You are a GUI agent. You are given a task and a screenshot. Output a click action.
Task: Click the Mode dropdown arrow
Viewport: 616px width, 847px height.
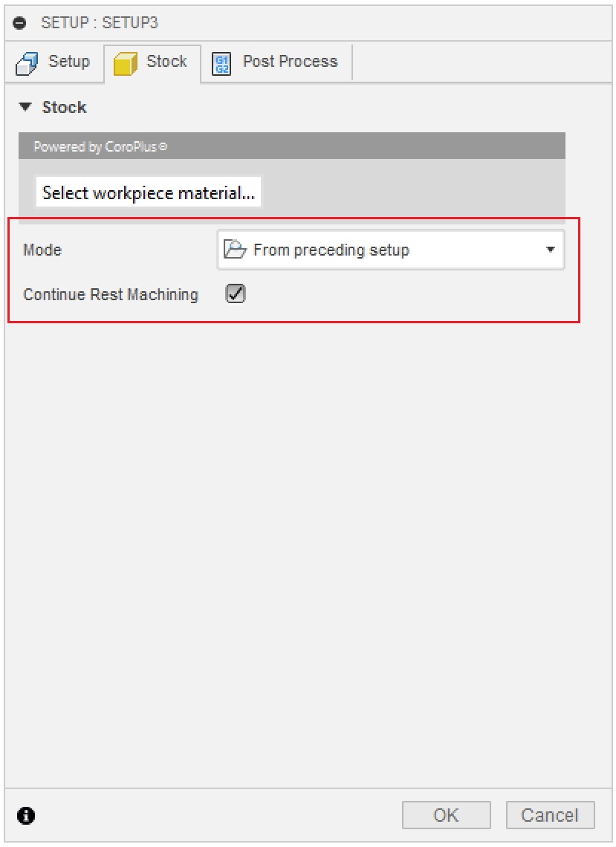tap(550, 250)
